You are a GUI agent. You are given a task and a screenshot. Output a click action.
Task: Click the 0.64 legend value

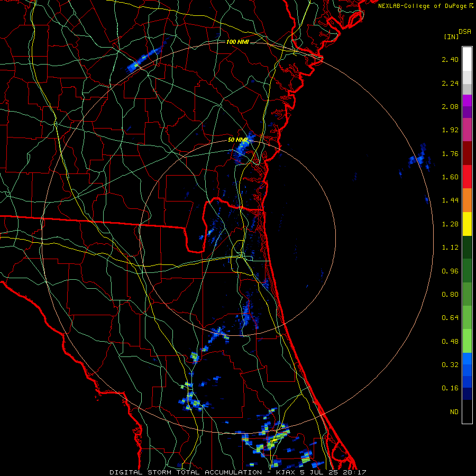[450, 318]
